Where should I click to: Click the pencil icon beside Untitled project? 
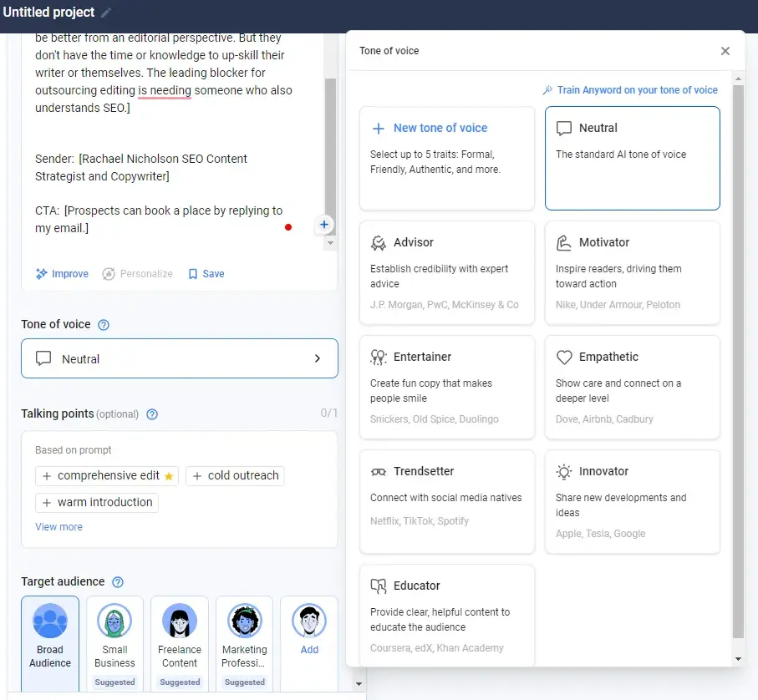point(104,12)
